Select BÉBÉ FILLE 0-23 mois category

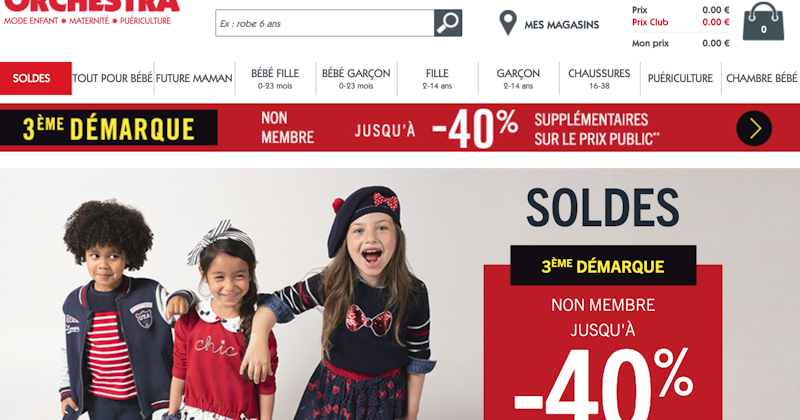(x=275, y=79)
